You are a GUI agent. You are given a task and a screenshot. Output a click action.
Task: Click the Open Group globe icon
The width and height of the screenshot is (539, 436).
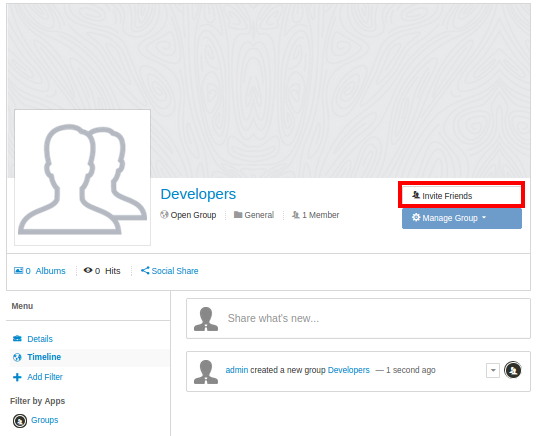(x=164, y=215)
